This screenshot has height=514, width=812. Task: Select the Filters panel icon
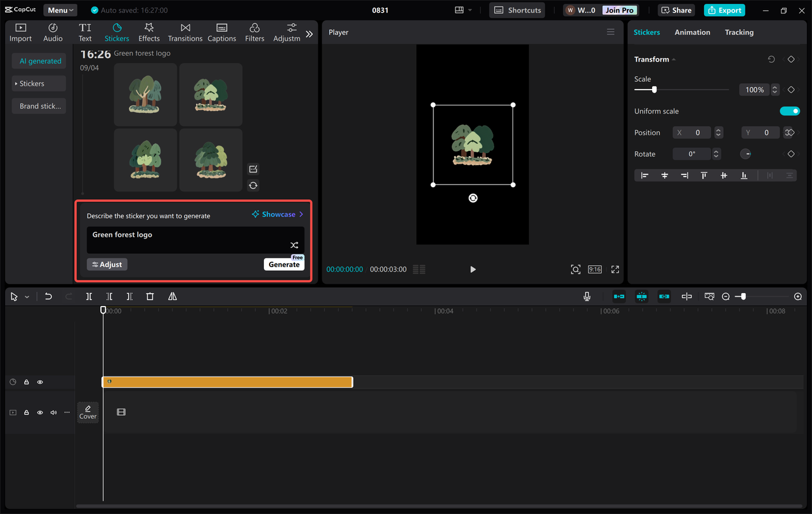[x=254, y=32]
